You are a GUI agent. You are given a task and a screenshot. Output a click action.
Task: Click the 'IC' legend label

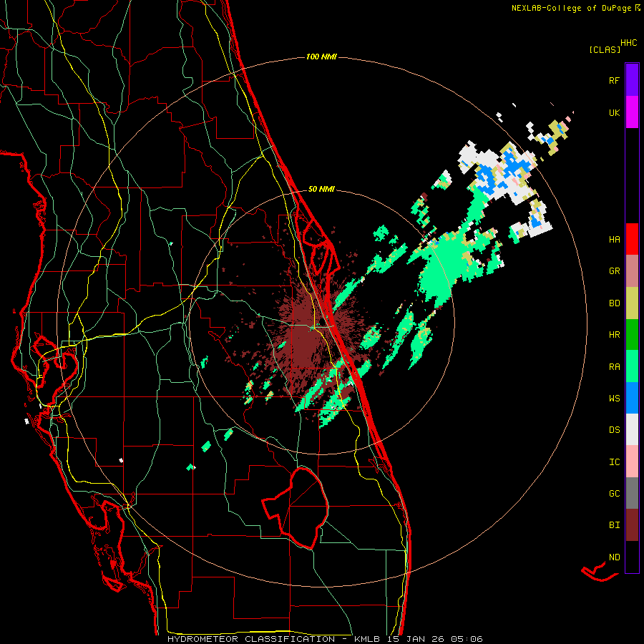(614, 462)
